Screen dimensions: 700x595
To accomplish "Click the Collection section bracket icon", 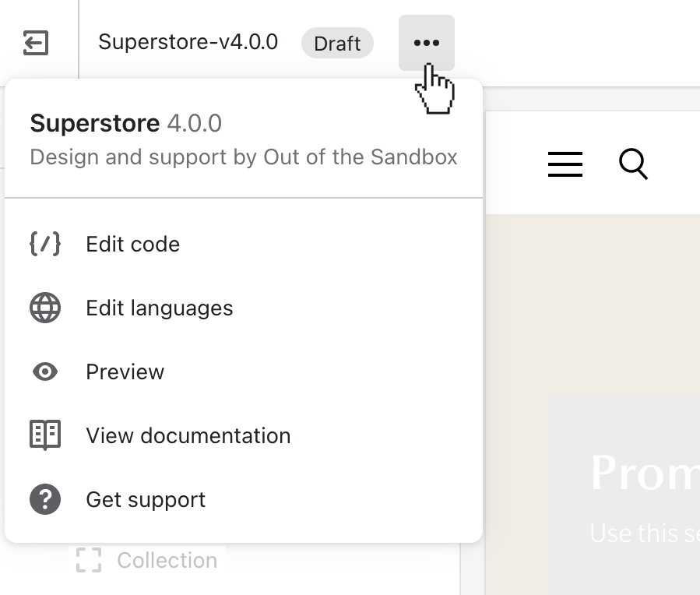I will 89,560.
